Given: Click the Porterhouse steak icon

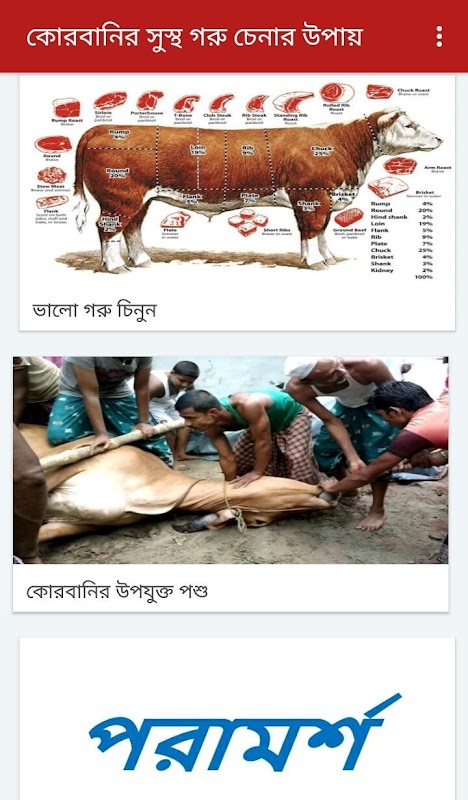Looking at the screenshot, I should (150, 99).
